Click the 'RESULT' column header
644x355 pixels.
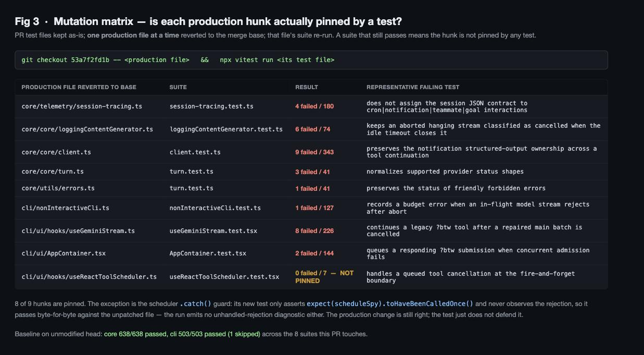click(x=307, y=87)
